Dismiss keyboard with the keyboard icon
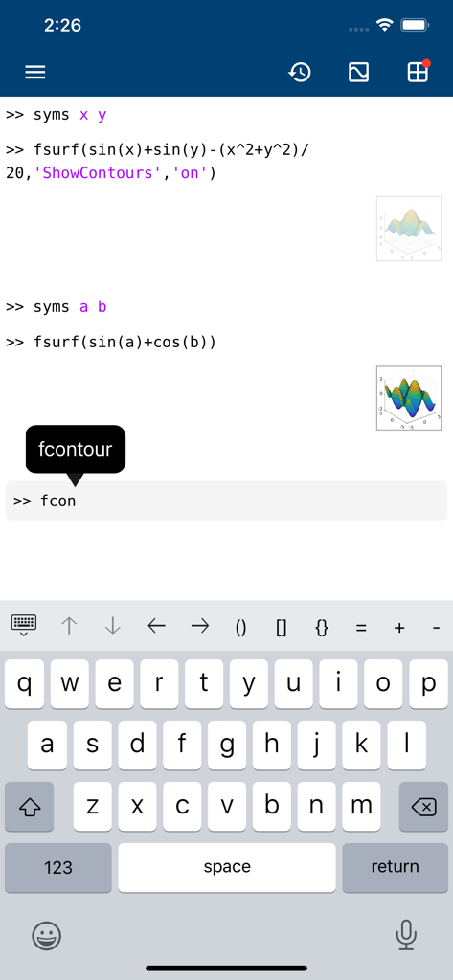The width and height of the screenshot is (453, 980). coord(24,625)
